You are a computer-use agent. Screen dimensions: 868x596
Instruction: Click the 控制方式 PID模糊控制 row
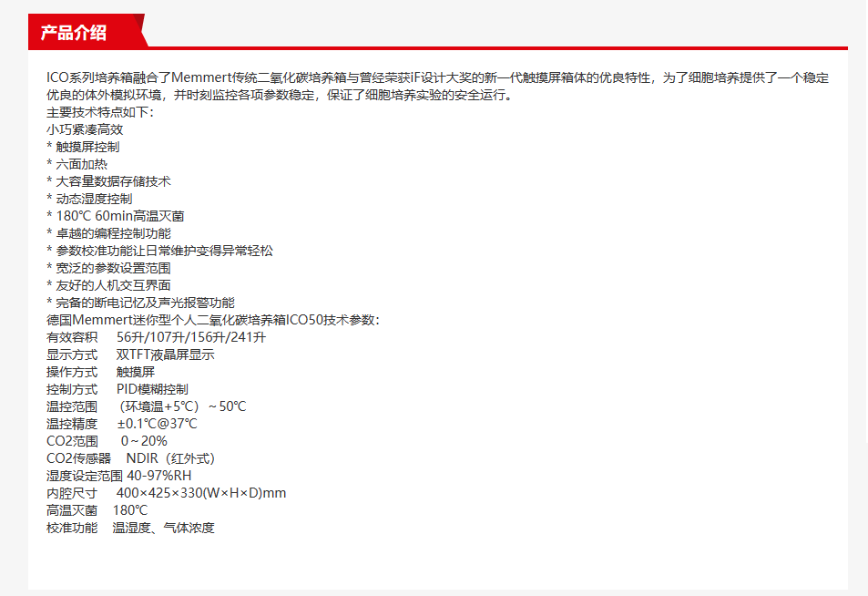117,389
